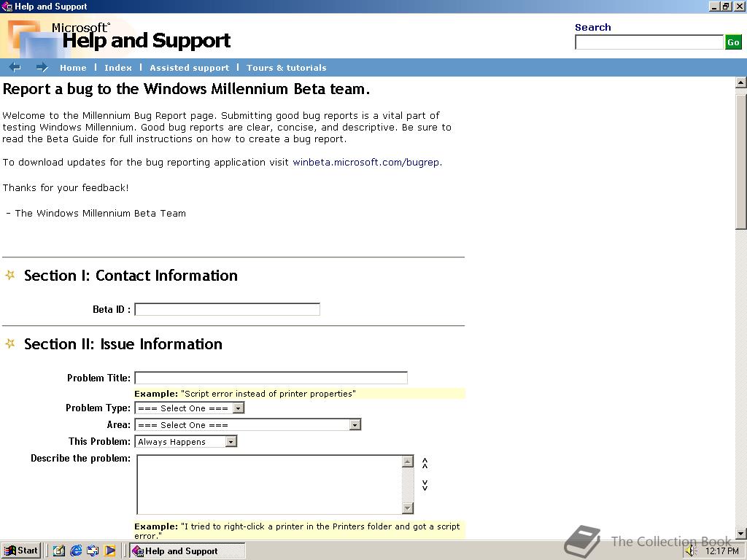Screen dimensions: 747x560
Task: Click the Section I: Contact Information heading
Action: [131, 275]
